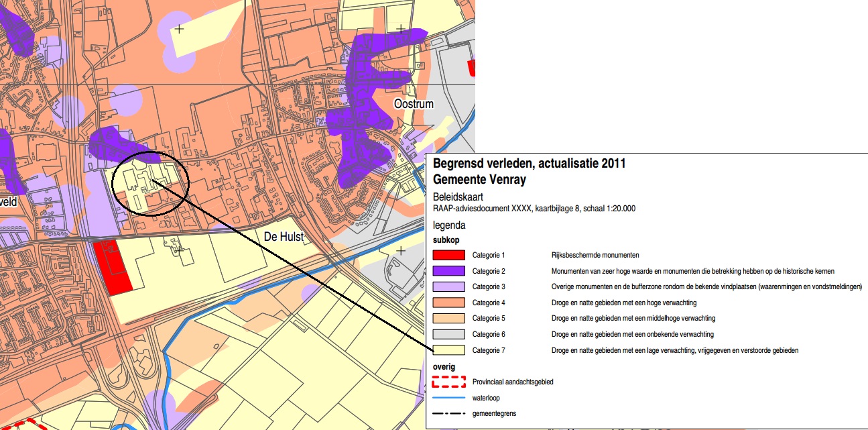This screenshot has height=430, width=868.
Task: Click the 'Categorie 6' label text
Action: 489,334
